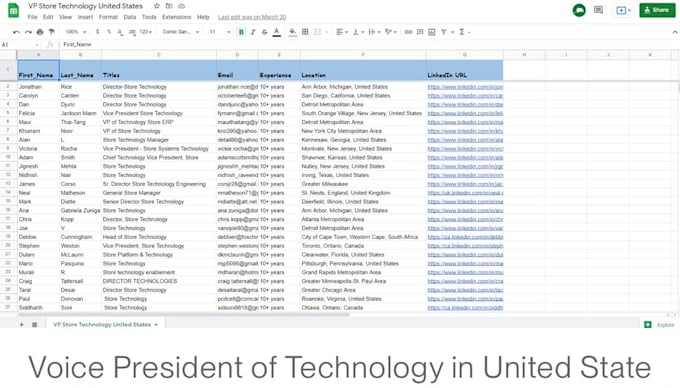680x388 pixels.
Task: Insert a chart
Action: coord(432,32)
